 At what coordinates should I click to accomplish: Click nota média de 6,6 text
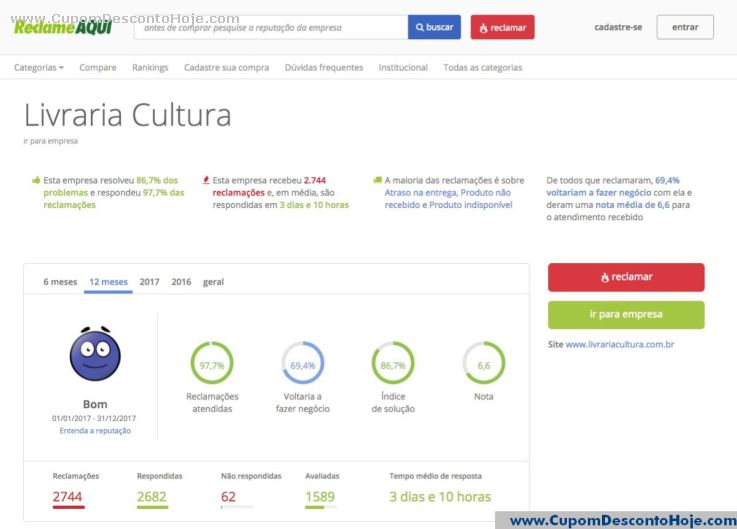(632, 205)
